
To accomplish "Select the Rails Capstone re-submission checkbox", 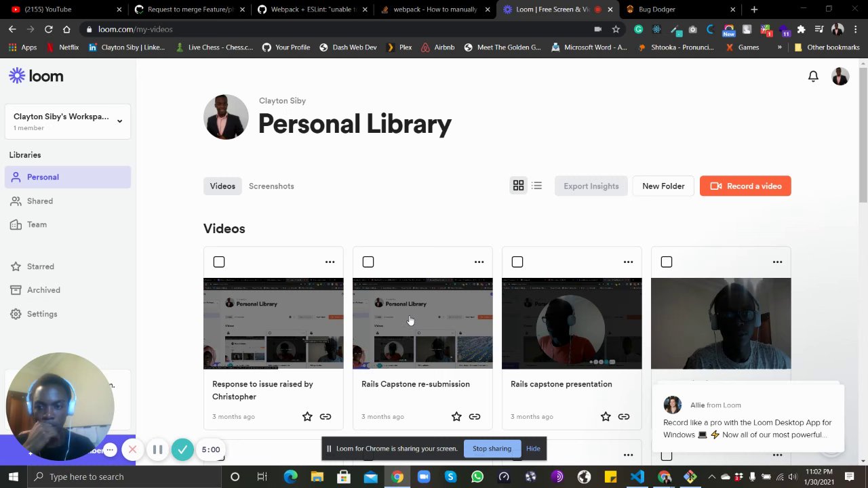I will (368, 262).
